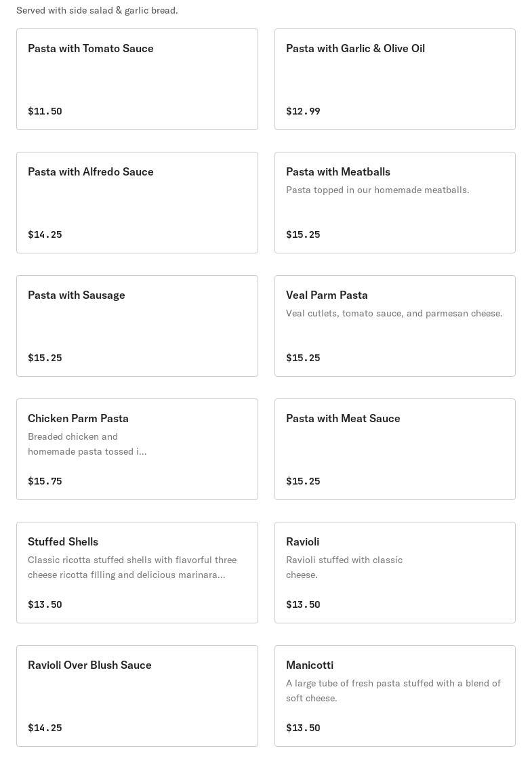Click Manicotti description about fresh pasta

click(393, 690)
